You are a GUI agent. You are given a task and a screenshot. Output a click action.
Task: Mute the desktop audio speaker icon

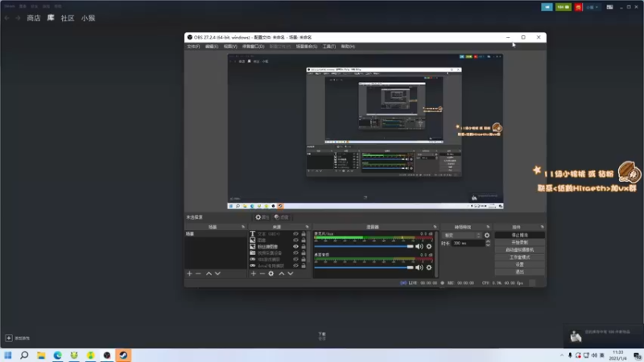(x=419, y=268)
